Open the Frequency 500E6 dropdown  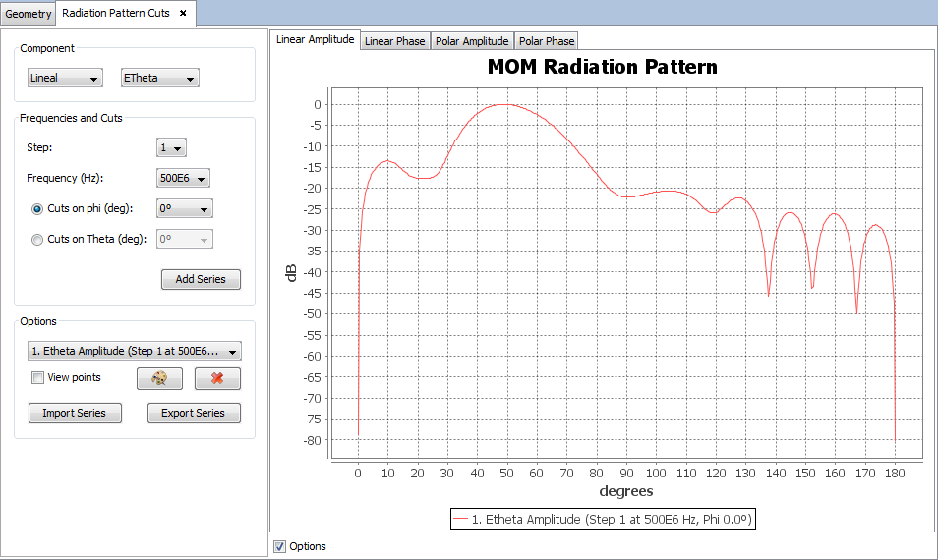tap(184, 179)
